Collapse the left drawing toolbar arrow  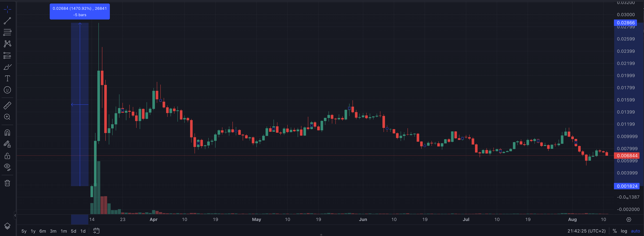click(x=15, y=215)
